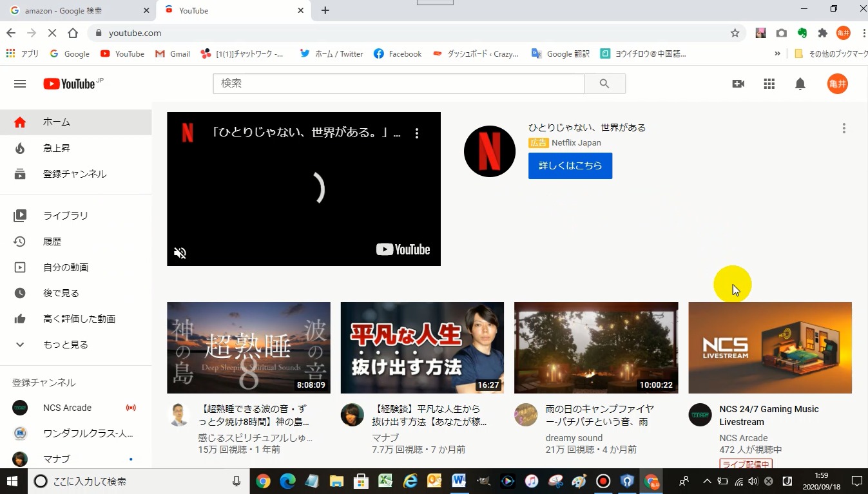The image size is (868, 494).
Task: Bookmark this page with star icon
Action: [x=735, y=33]
